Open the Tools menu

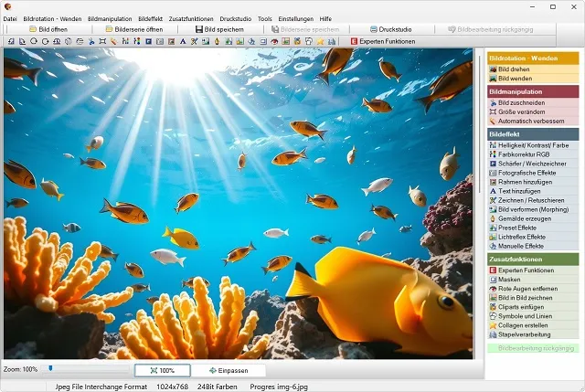coord(265,18)
